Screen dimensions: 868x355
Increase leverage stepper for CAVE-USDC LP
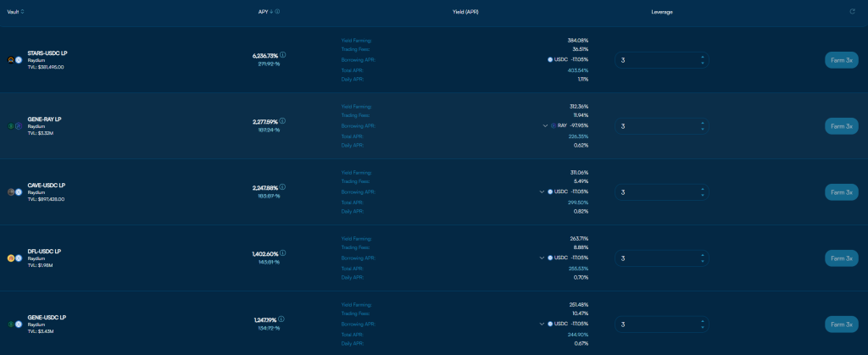click(x=703, y=189)
